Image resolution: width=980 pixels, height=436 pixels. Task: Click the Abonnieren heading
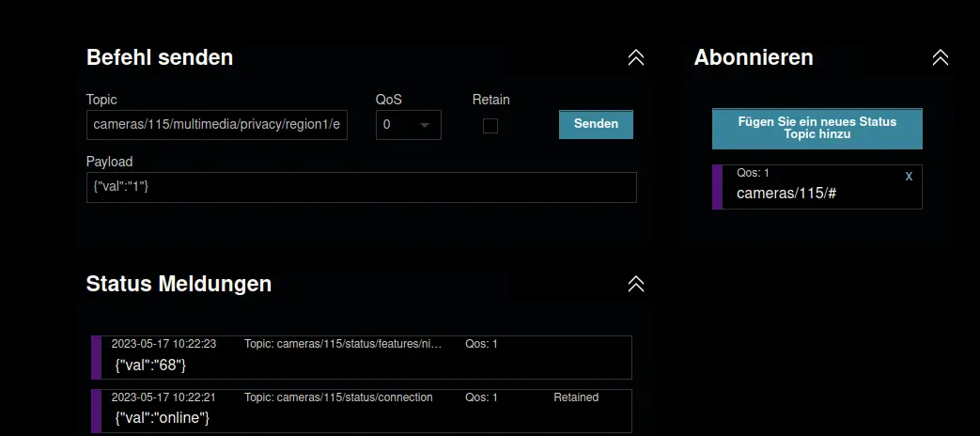[x=754, y=57]
